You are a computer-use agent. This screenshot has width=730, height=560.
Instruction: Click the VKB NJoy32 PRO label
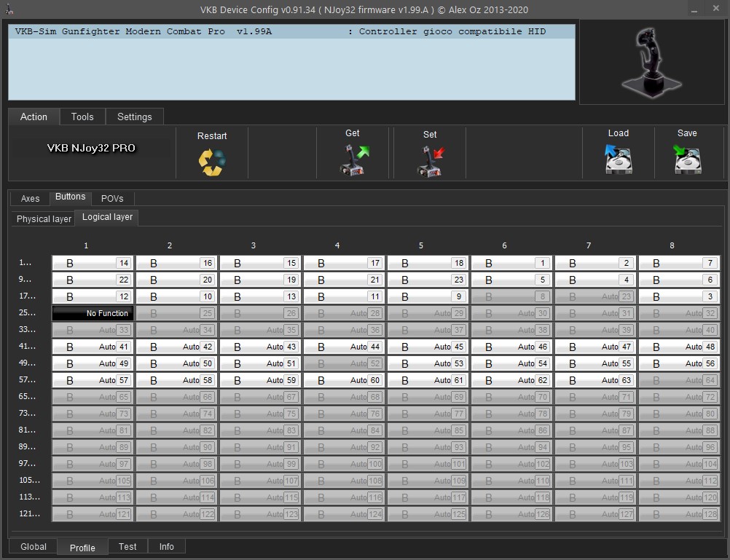click(x=91, y=148)
